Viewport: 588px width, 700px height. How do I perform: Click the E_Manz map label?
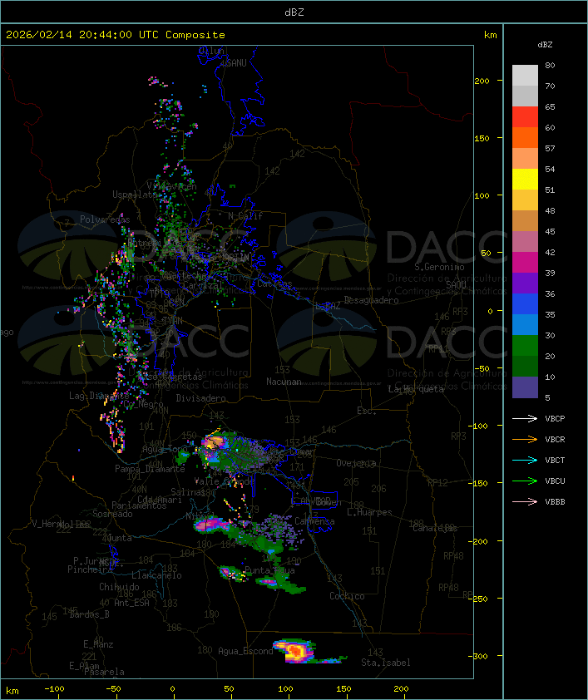98,644
